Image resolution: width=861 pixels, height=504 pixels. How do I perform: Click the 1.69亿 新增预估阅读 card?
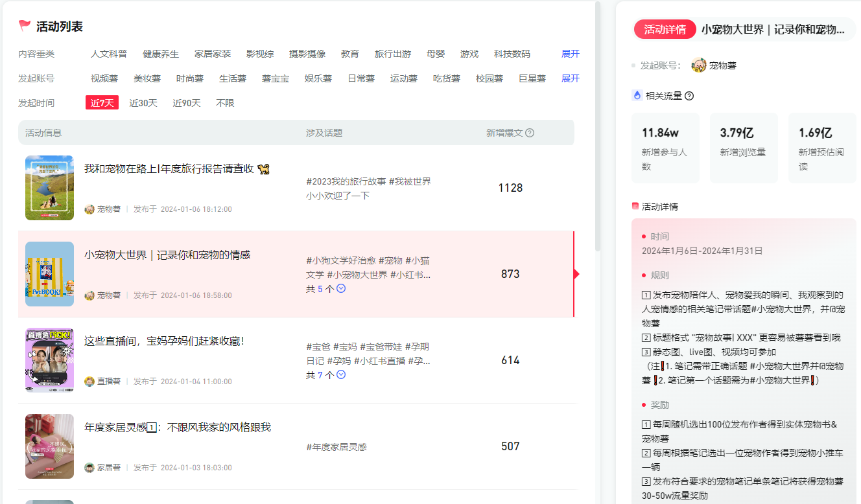tap(822, 148)
